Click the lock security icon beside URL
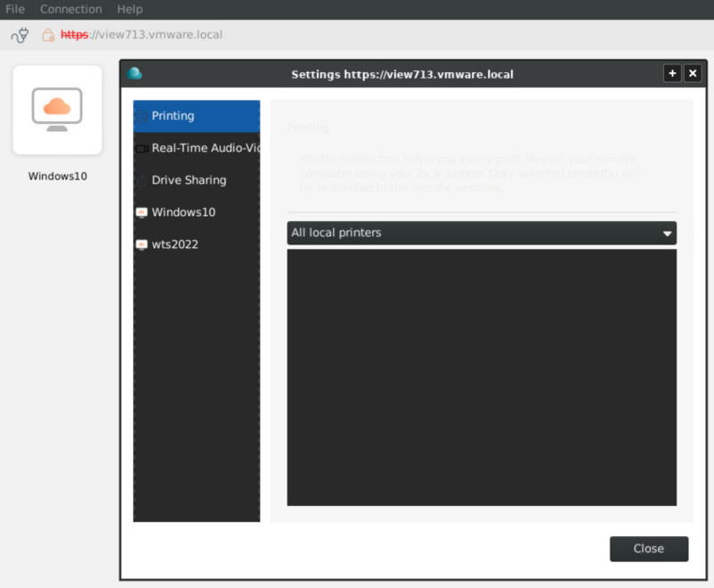The width and height of the screenshot is (714, 588). coord(48,35)
